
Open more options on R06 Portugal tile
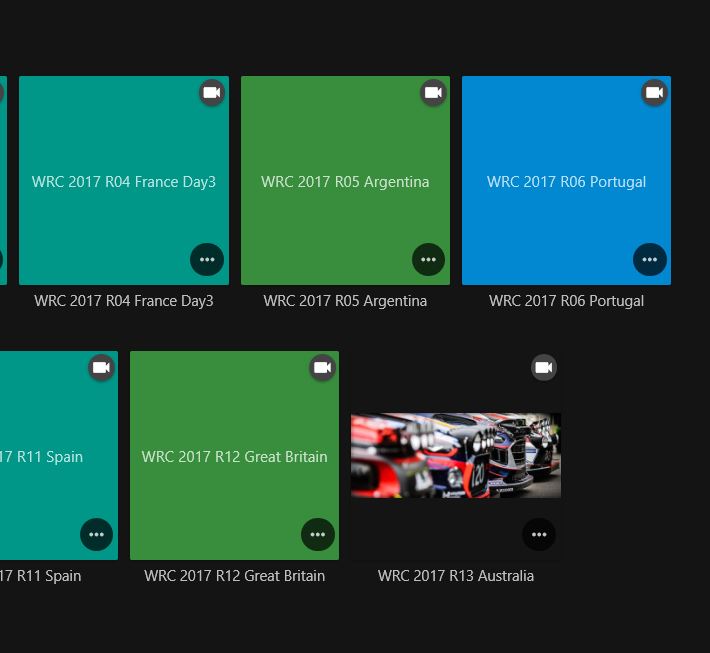[x=650, y=259]
